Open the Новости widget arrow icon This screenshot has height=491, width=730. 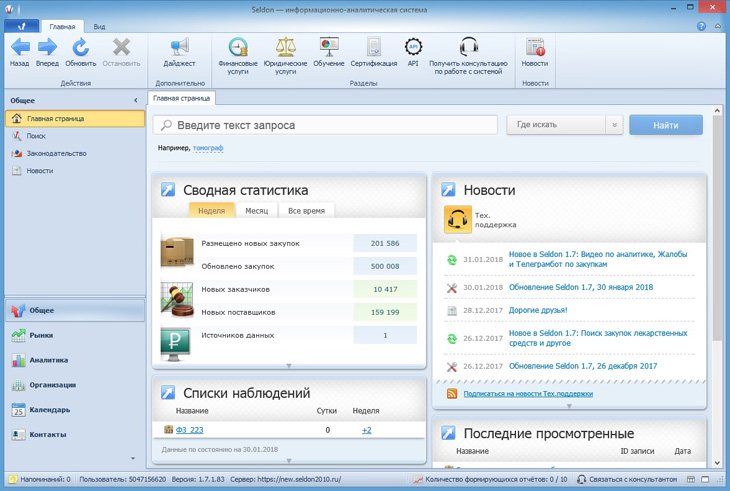click(448, 189)
